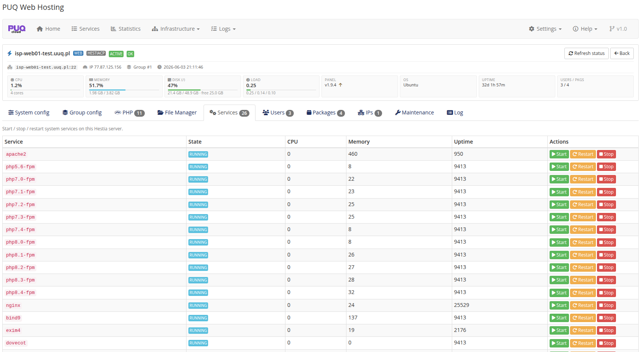This screenshot has width=644, height=352.
Task: Click the ACTIVE status badge
Action: [116, 54]
